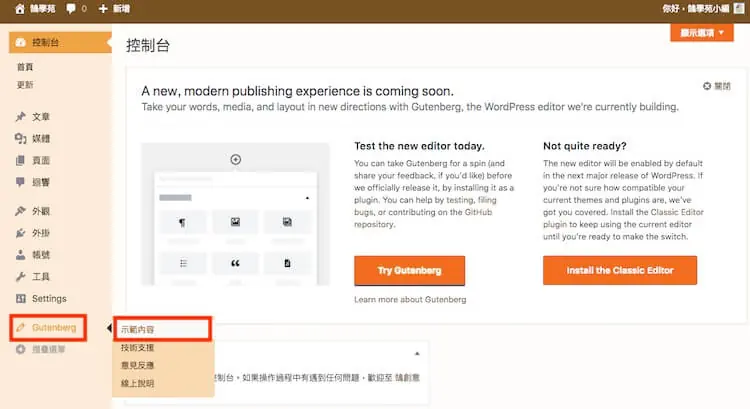Go to 首頁 submenu under dashboard

point(25,67)
